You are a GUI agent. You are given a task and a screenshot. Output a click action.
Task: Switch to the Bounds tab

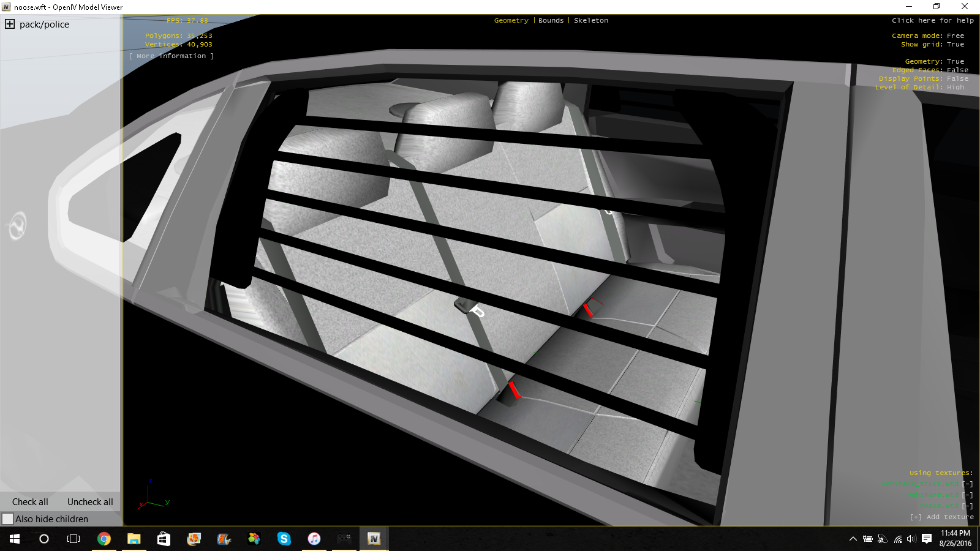[551, 21]
